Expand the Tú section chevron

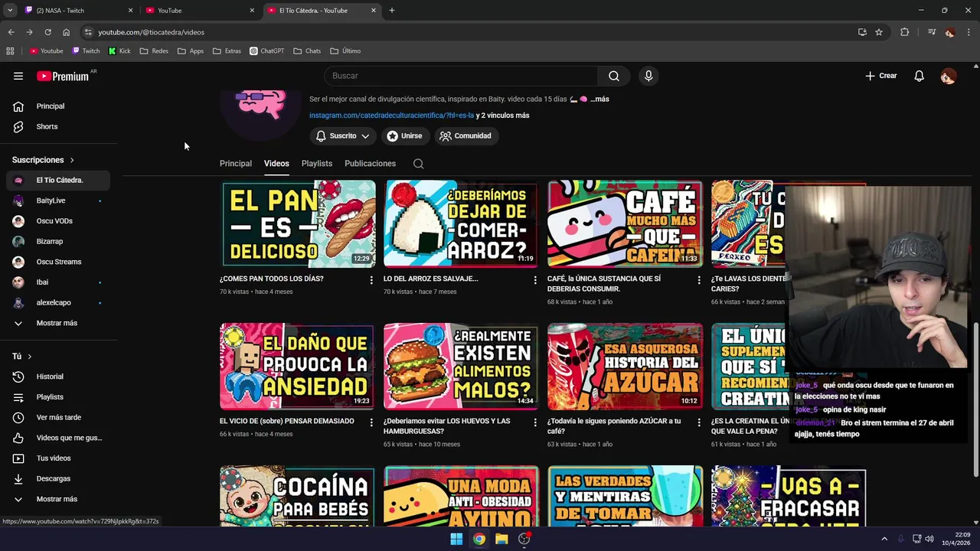30,357
